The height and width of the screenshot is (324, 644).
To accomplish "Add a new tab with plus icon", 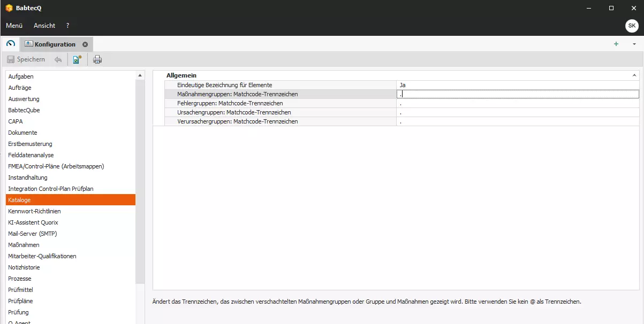I will coord(616,44).
